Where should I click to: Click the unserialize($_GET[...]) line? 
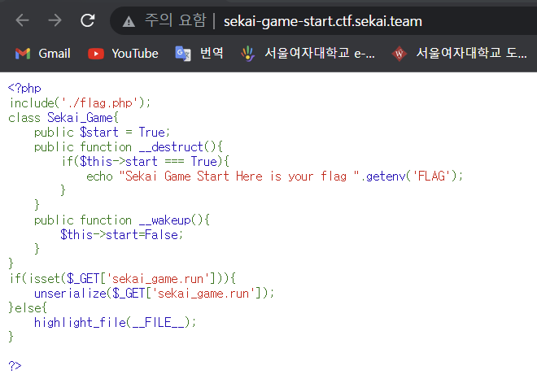[x=154, y=294]
